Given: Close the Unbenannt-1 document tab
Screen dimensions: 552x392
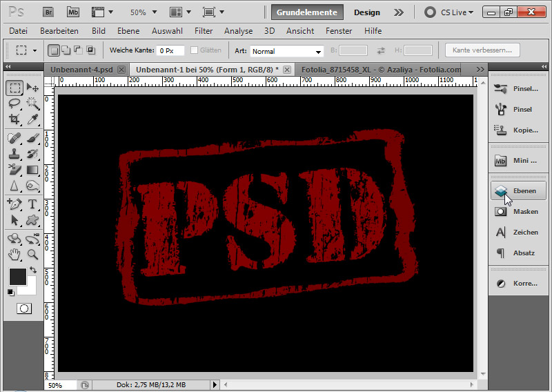Looking at the screenshot, I should coord(287,70).
